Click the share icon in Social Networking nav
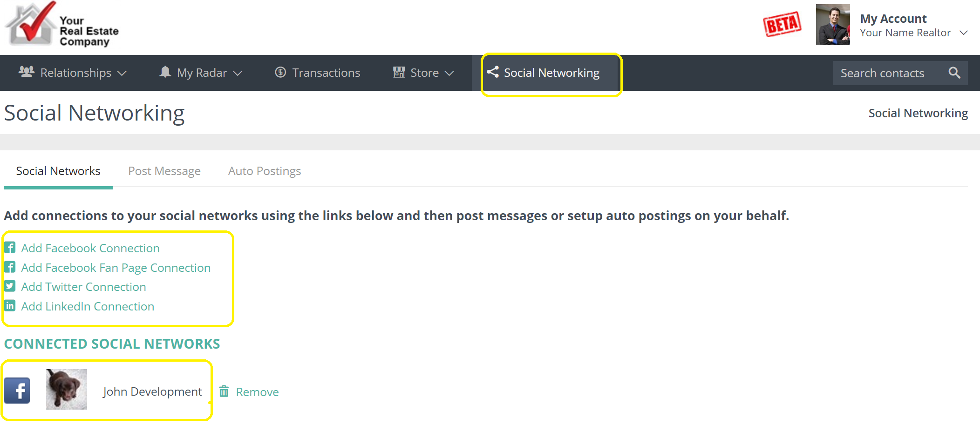The width and height of the screenshot is (980, 445). point(492,72)
